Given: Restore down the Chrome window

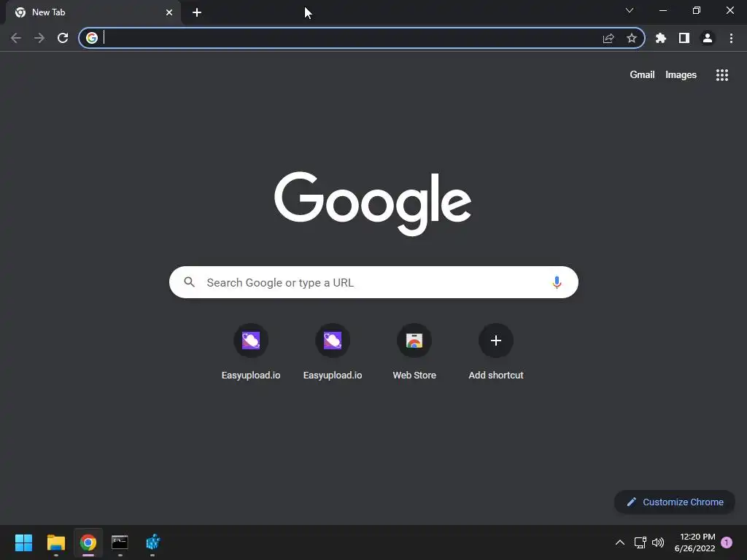Looking at the screenshot, I should 697,10.
